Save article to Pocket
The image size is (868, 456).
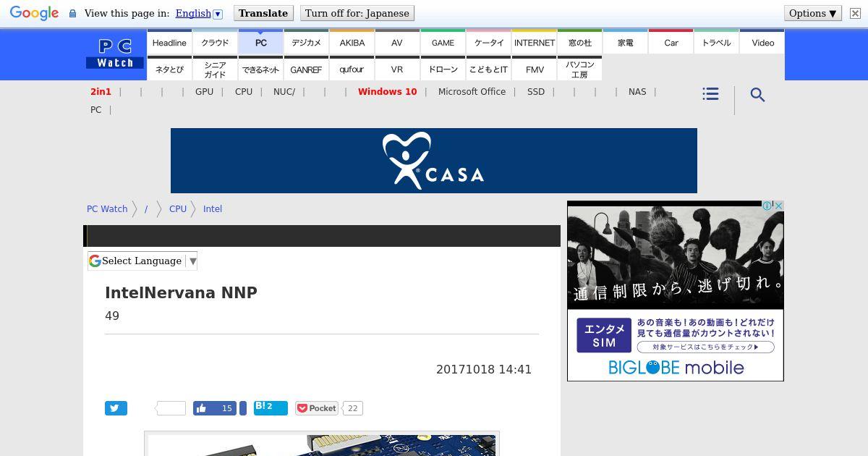pos(317,408)
